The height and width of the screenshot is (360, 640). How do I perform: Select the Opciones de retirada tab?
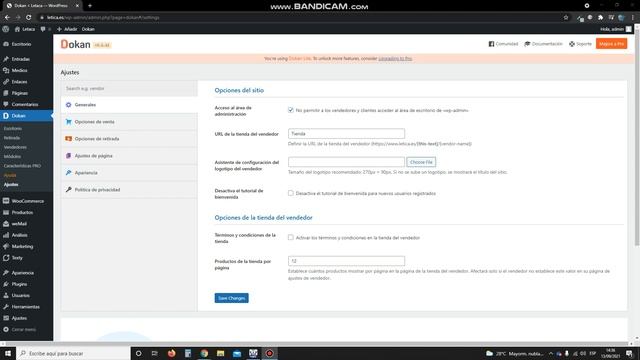click(x=129, y=139)
